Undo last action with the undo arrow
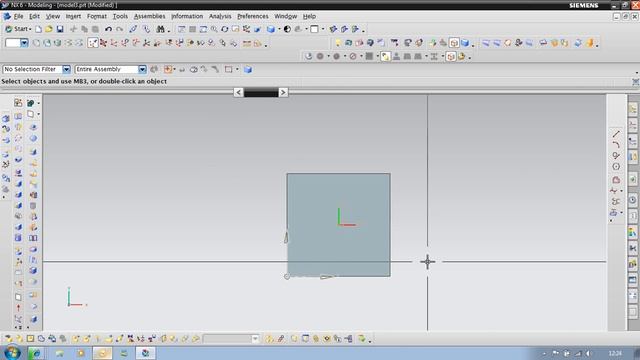Screen dimensions: 640x360 [x=108, y=29]
